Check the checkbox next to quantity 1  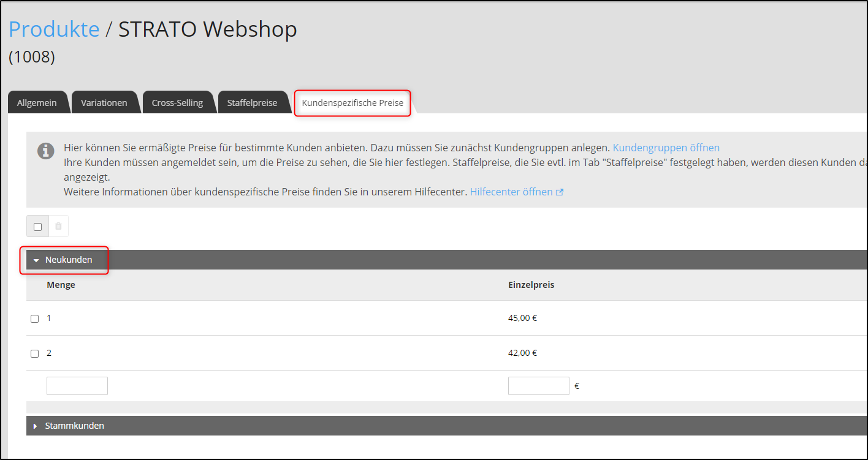(34, 318)
